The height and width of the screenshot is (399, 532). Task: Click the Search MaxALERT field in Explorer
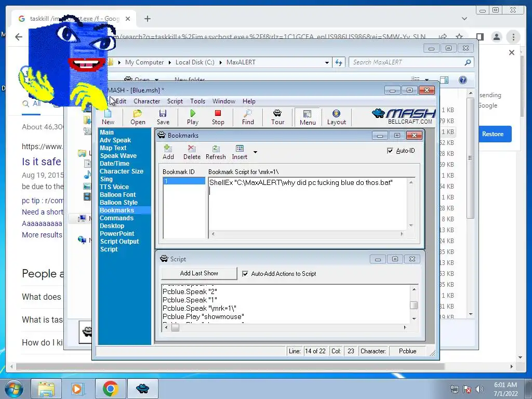tap(407, 62)
